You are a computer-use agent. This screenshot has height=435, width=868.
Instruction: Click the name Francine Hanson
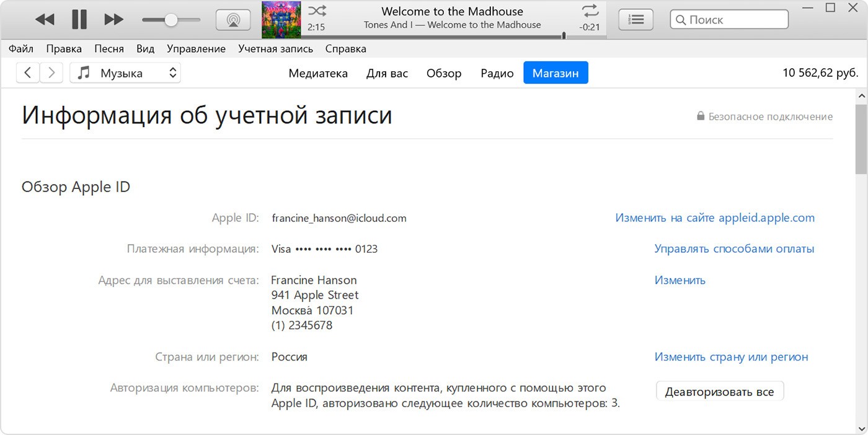(x=314, y=280)
